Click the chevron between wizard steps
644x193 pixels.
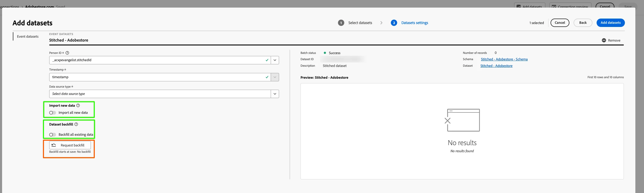381,23
